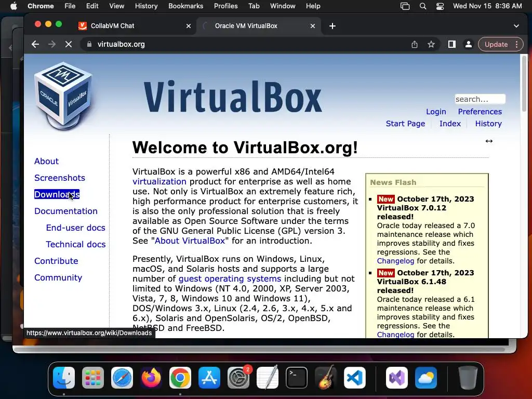Click the Chrome back arrow
This screenshot has width=532, height=399.
[35, 45]
